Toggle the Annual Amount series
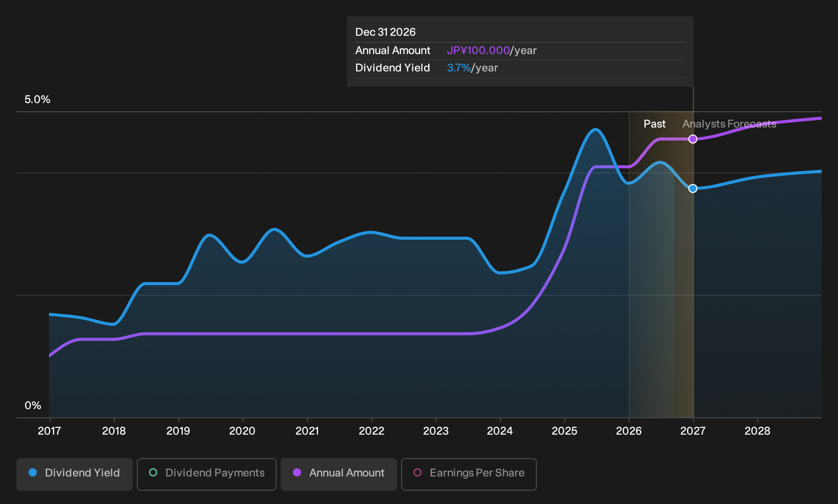The width and height of the screenshot is (838, 504). (x=339, y=474)
